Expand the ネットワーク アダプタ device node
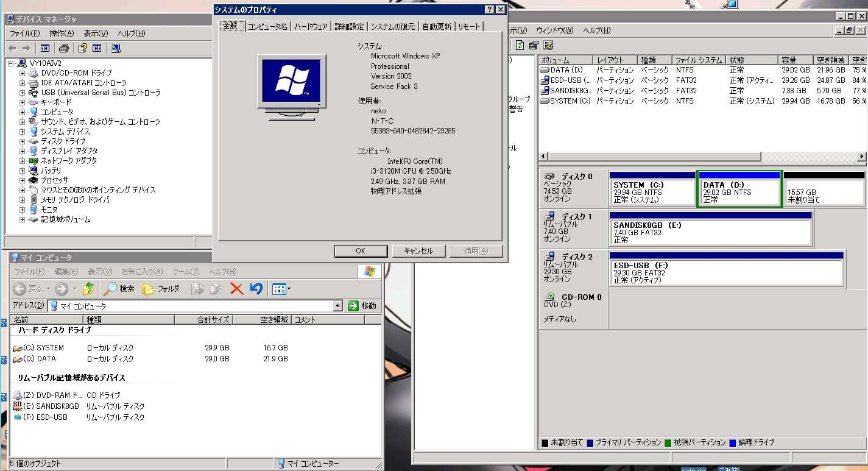Screen dimensions: 868x471 click(22, 161)
